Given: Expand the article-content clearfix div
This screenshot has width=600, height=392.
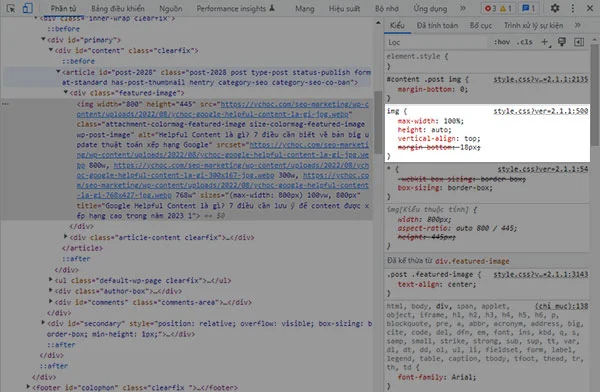Looking at the screenshot, I should (65, 237).
